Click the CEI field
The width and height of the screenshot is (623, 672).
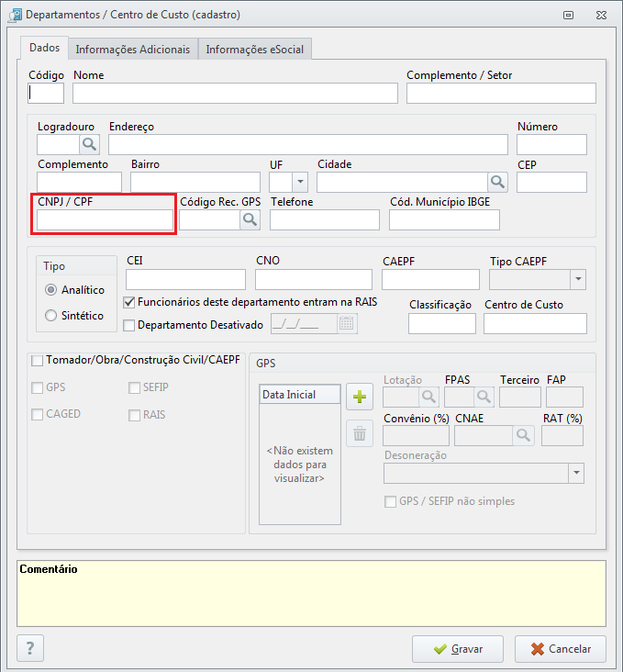(185, 279)
